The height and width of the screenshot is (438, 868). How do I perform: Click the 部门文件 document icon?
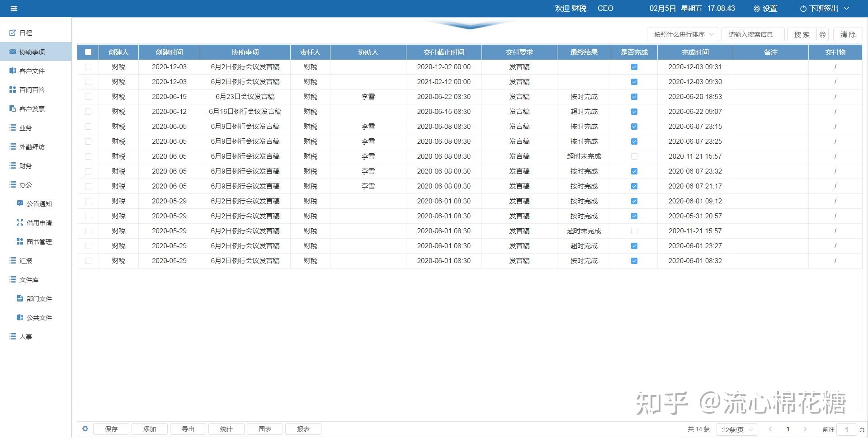[20, 298]
